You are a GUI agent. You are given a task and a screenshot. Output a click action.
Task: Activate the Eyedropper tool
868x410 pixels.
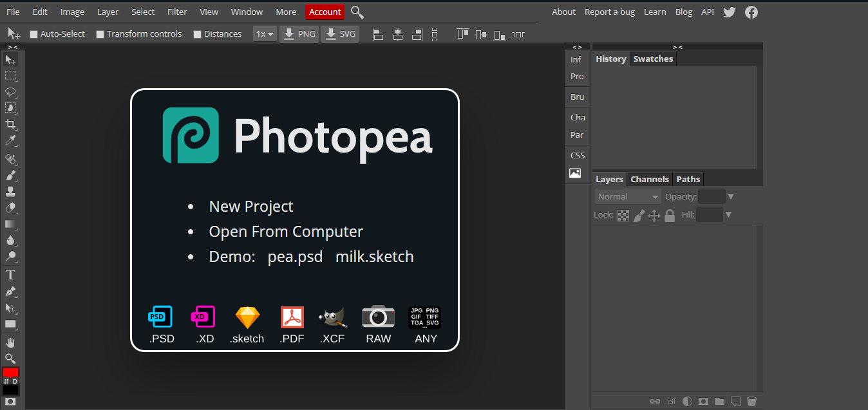pyautogui.click(x=10, y=140)
